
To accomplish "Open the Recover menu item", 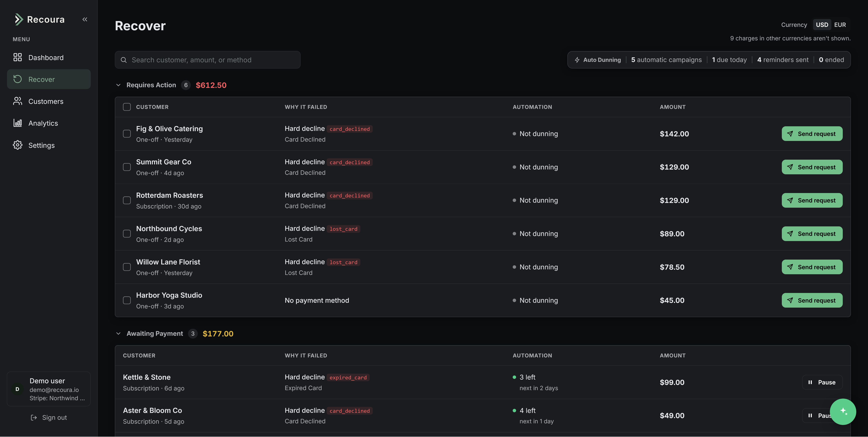I will [49, 79].
